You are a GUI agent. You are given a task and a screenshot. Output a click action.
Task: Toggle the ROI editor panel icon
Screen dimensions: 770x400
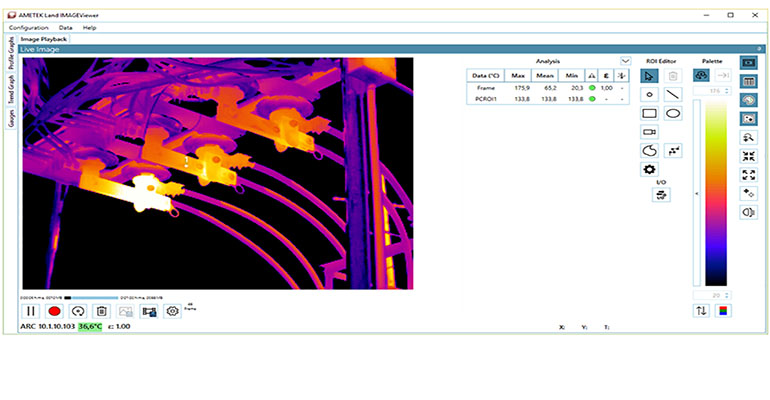click(748, 119)
